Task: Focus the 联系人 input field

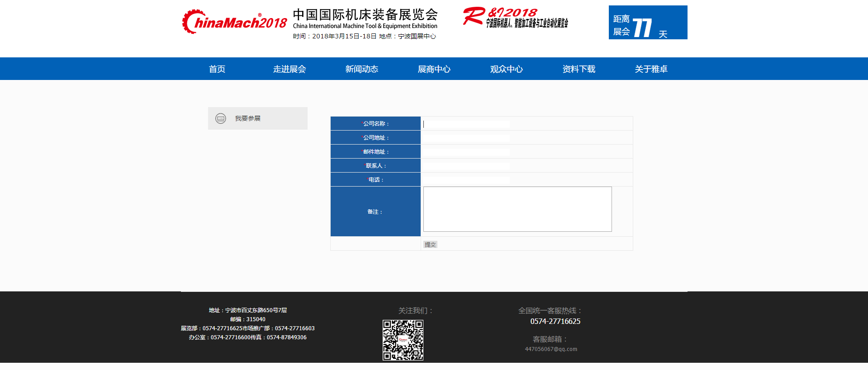Action: click(x=466, y=166)
